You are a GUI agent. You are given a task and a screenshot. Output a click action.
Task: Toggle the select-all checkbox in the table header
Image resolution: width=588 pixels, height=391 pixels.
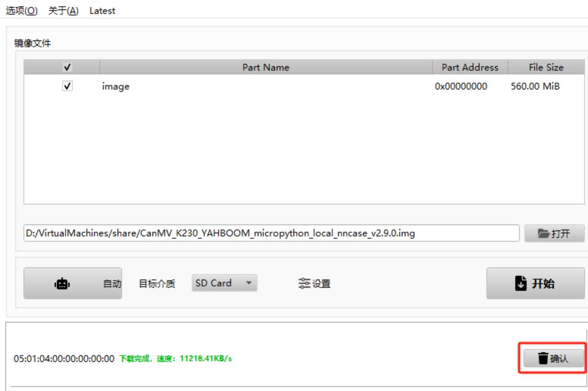(x=67, y=67)
